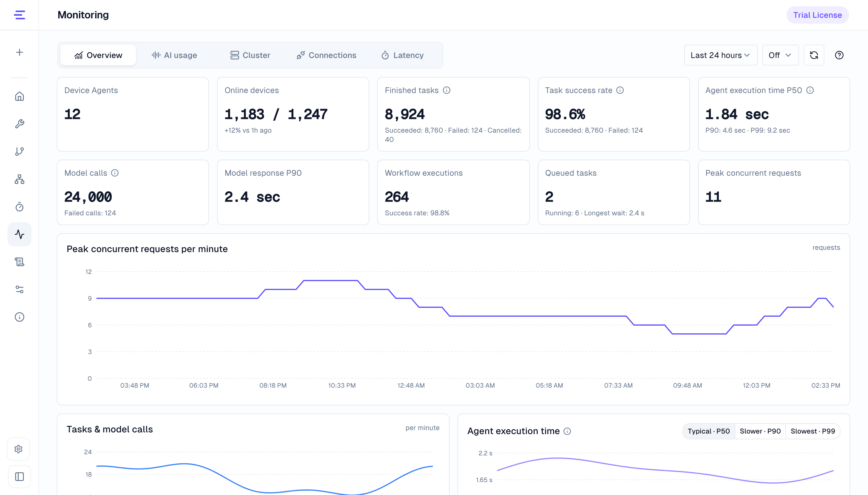This screenshot has height=495, width=868.
Task: Click the Queued tasks card
Action: (x=614, y=192)
